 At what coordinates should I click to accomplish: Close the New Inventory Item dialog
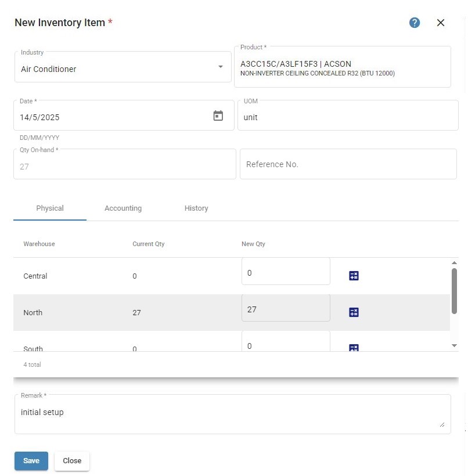pos(440,23)
